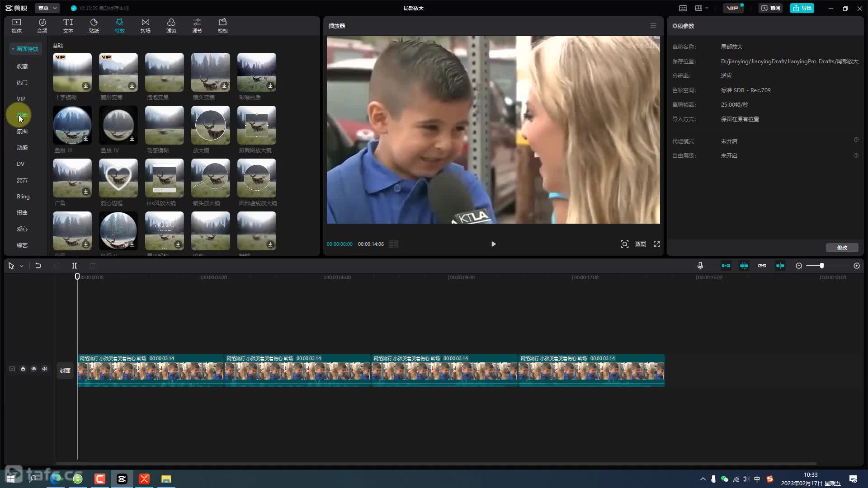The height and width of the screenshot is (488, 868).
Task: Select the 收藏 effects category
Action: point(22,66)
